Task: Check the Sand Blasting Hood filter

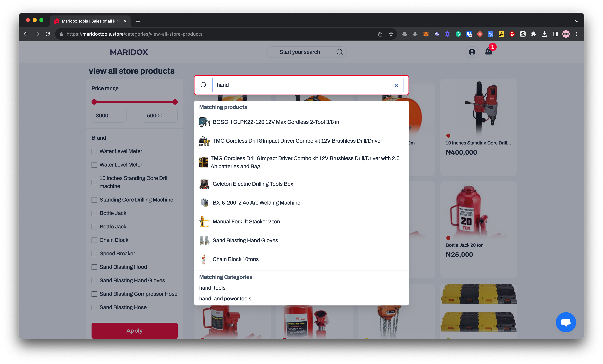Action: point(94,267)
